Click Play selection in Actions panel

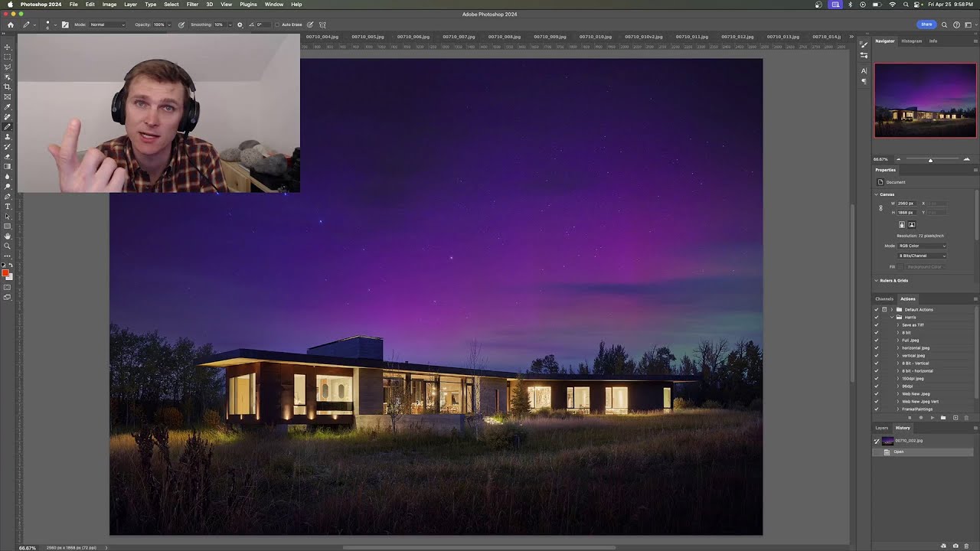coord(932,418)
